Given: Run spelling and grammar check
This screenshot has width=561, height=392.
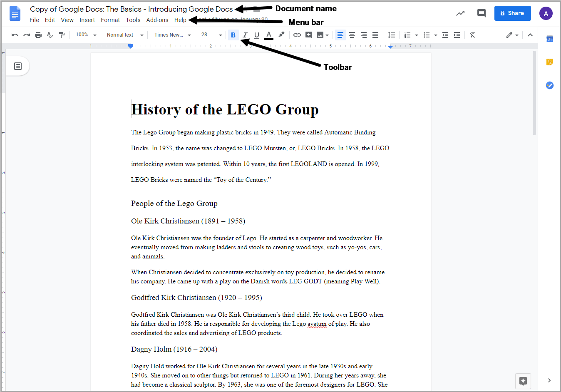Looking at the screenshot, I should coord(50,35).
